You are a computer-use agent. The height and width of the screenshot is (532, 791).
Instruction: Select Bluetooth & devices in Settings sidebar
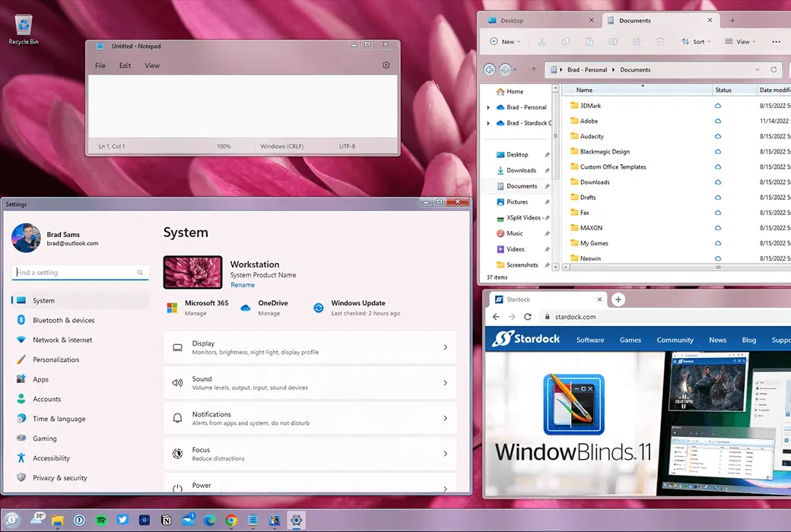click(80, 320)
